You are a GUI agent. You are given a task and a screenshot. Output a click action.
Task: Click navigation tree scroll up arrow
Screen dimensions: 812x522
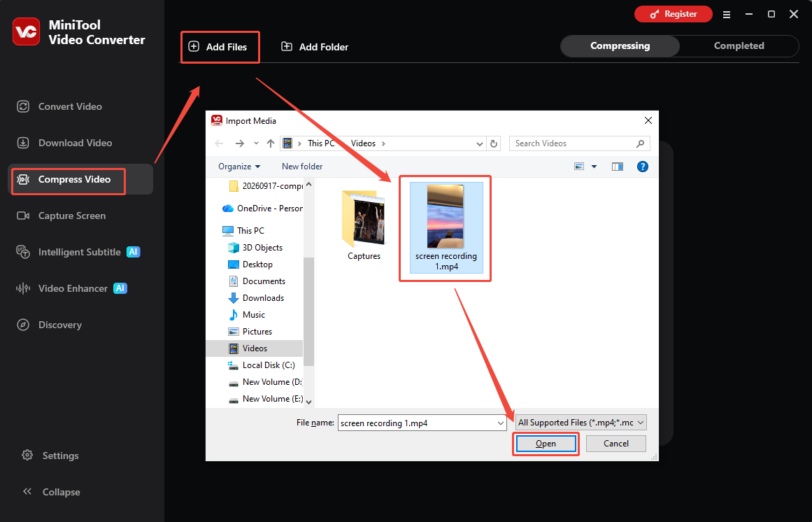click(308, 184)
